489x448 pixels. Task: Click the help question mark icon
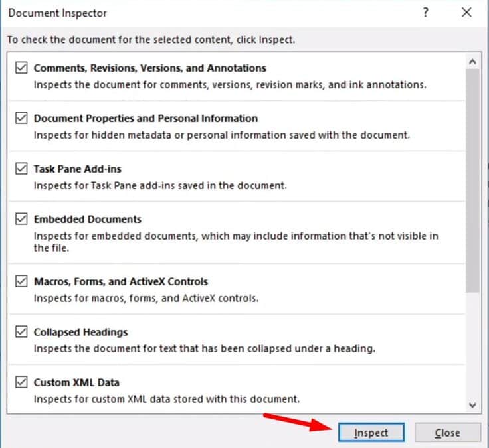point(425,13)
